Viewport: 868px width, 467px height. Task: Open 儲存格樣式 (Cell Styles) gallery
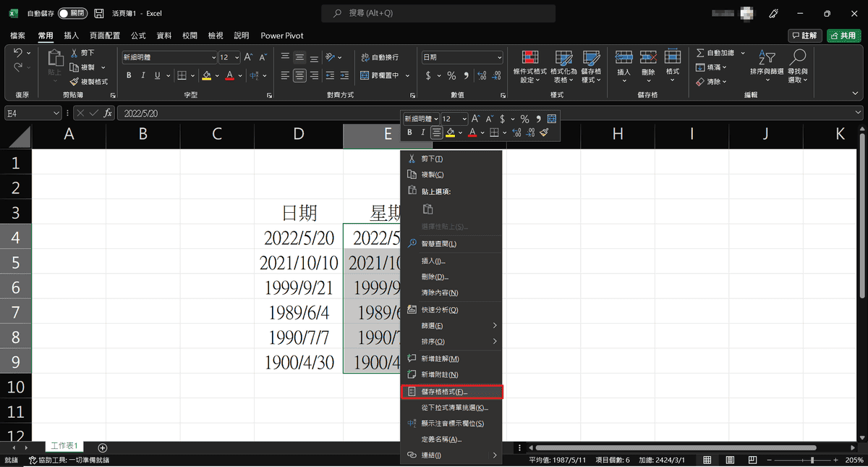592,67
